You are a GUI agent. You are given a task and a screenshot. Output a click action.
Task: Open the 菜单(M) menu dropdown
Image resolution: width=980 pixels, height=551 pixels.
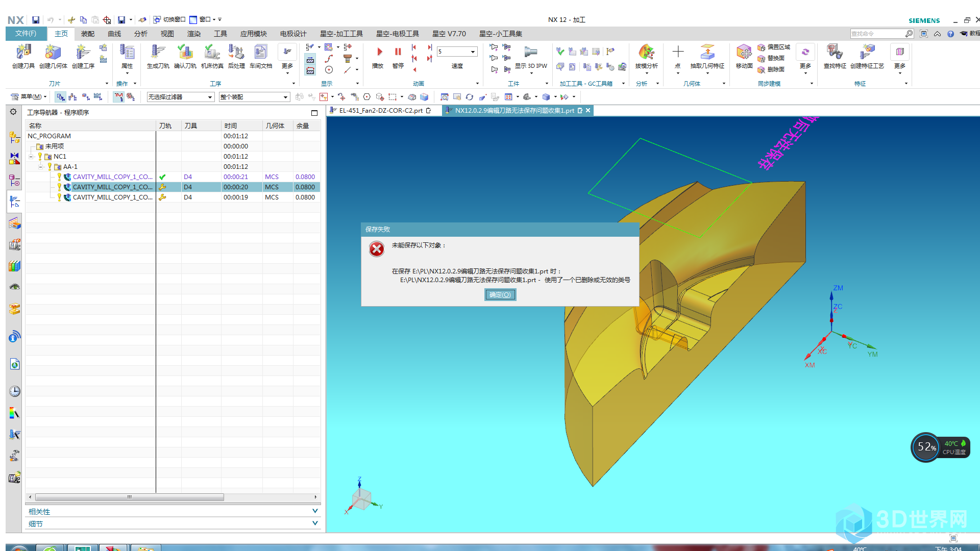[29, 97]
